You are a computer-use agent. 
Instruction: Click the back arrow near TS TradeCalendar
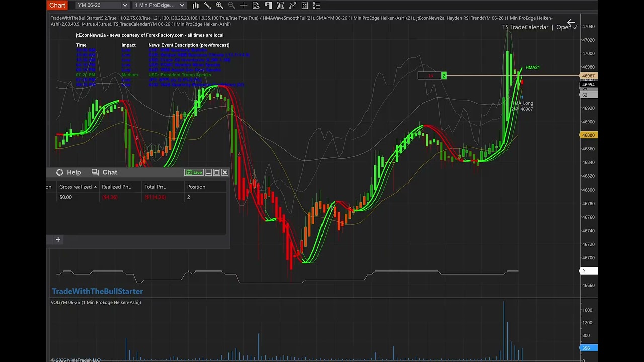pyautogui.click(x=571, y=23)
